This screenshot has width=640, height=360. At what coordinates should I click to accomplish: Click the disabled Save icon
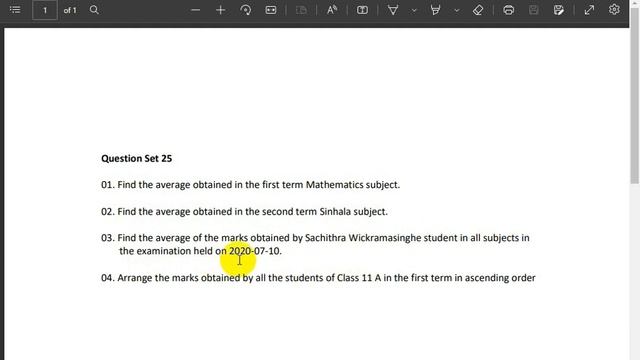coord(533,10)
